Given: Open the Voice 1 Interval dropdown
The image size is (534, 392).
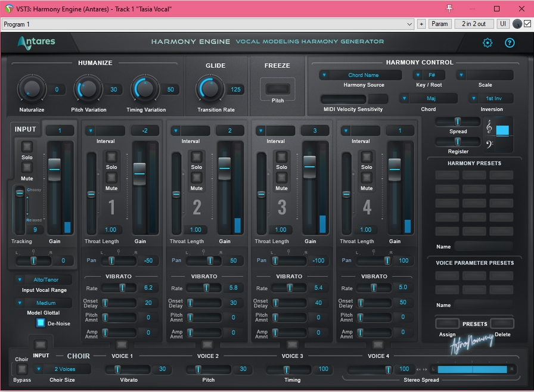Looking at the screenshot, I should pyautogui.click(x=104, y=130).
